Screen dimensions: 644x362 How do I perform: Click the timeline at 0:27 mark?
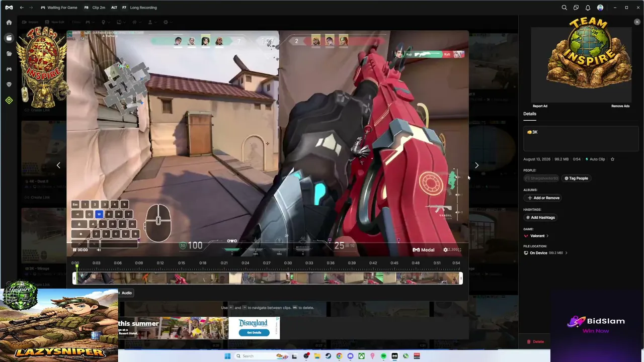[x=267, y=263]
